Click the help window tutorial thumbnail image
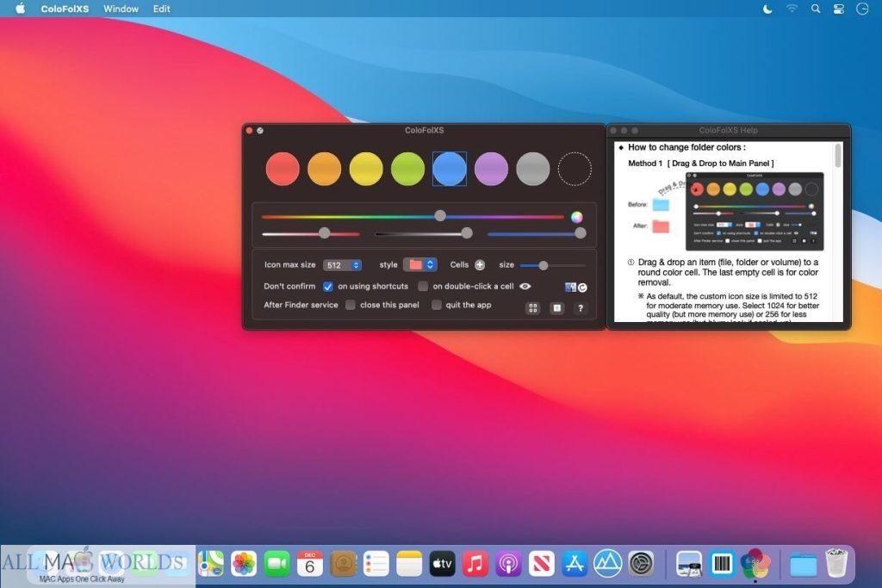 coord(755,212)
